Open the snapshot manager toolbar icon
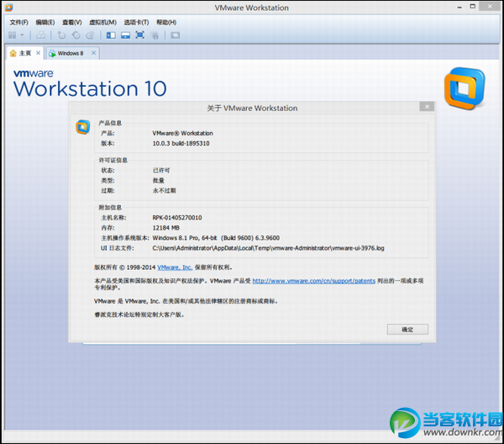Image resolution: width=504 pixels, height=444 pixels. click(91, 35)
